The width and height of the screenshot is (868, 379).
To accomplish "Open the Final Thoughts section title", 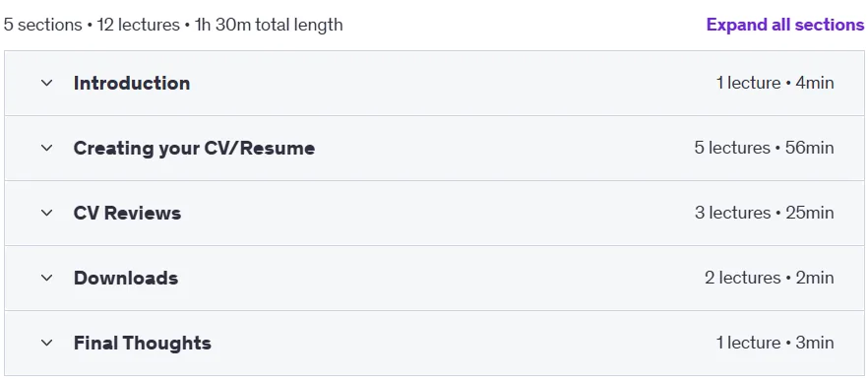I will pos(143,343).
